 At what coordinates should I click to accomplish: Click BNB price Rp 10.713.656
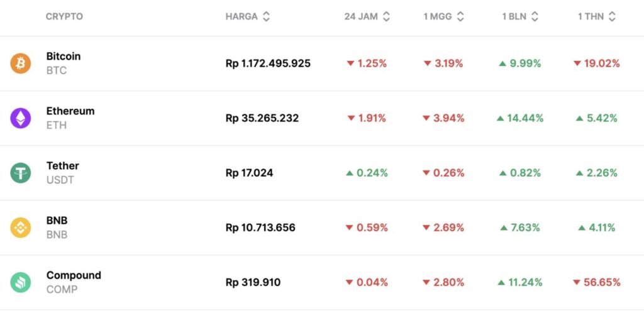click(x=260, y=228)
